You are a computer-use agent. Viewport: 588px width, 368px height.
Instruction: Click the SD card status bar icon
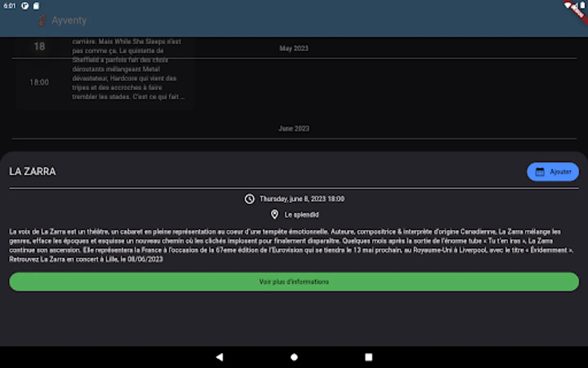(36, 6)
